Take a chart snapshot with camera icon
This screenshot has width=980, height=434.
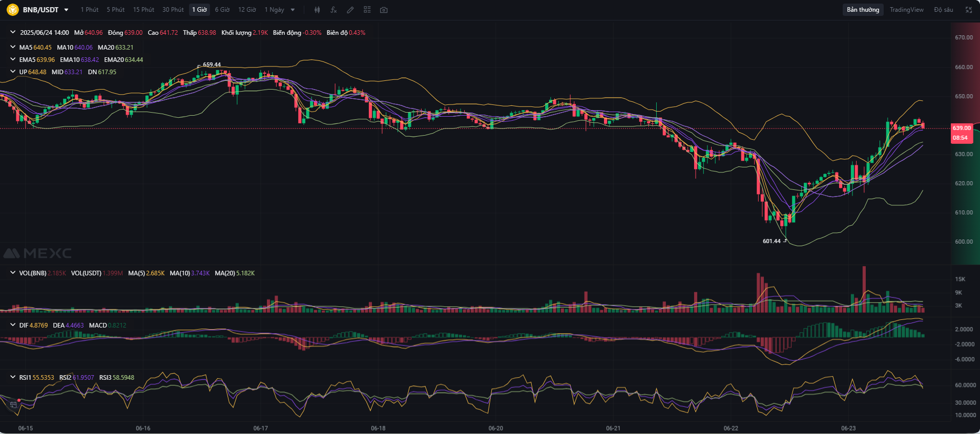coord(384,10)
